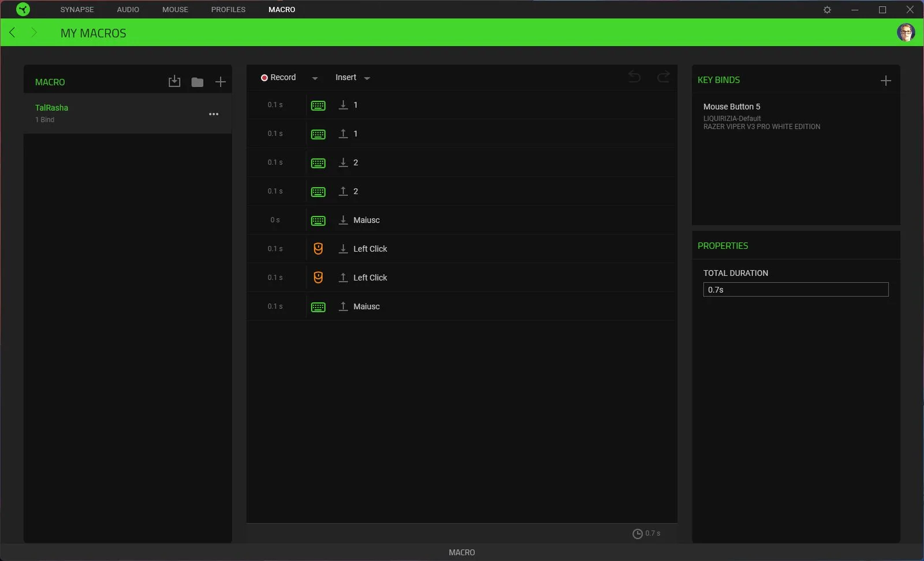
Task: Select the keyboard icon for key 2 down
Action: pyautogui.click(x=318, y=163)
